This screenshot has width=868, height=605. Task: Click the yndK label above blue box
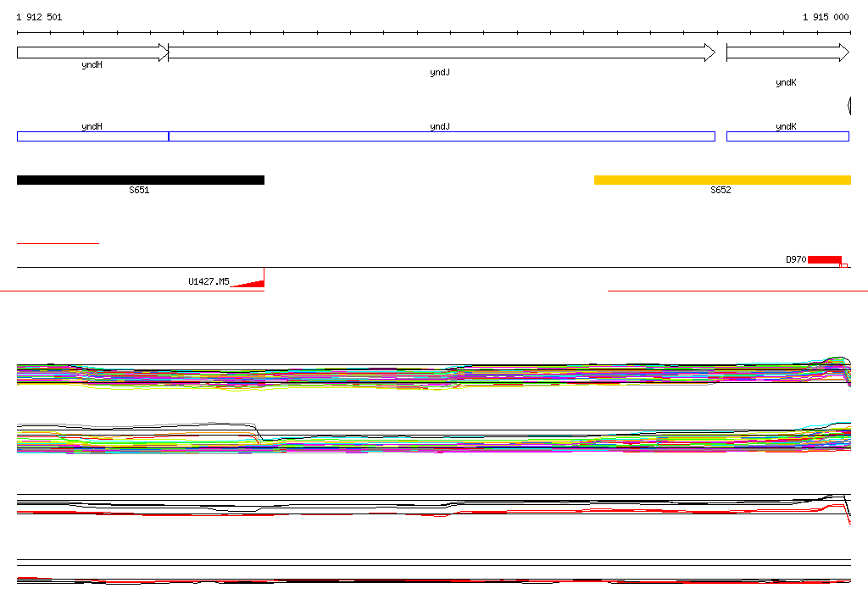pyautogui.click(x=786, y=126)
